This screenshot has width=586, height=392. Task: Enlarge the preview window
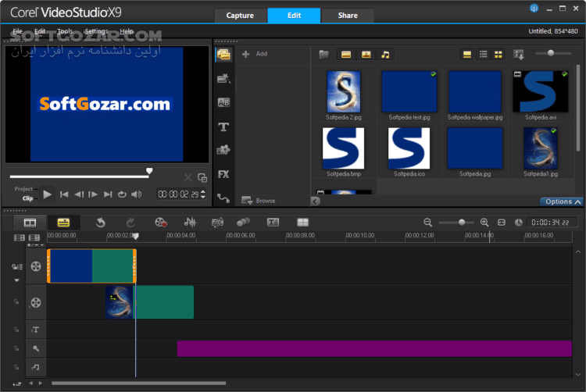pos(202,178)
